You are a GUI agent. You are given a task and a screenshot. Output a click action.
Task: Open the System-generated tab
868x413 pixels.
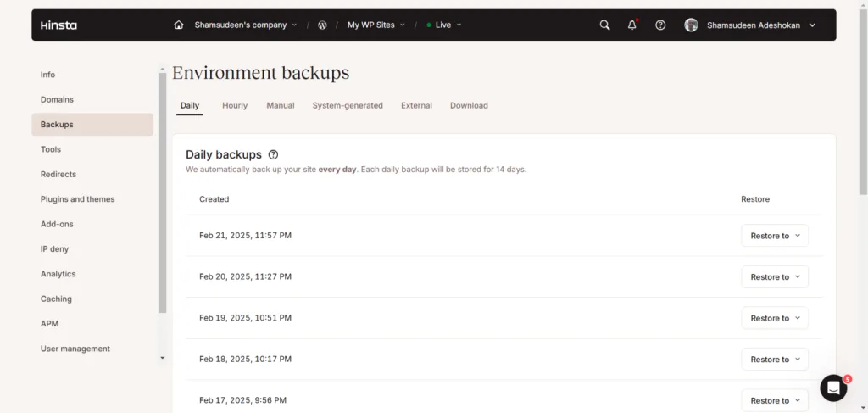pyautogui.click(x=348, y=105)
